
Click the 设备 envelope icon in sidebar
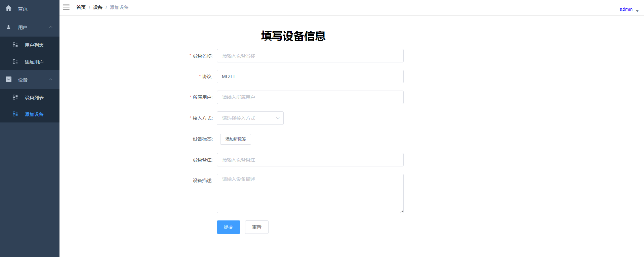(x=9, y=80)
